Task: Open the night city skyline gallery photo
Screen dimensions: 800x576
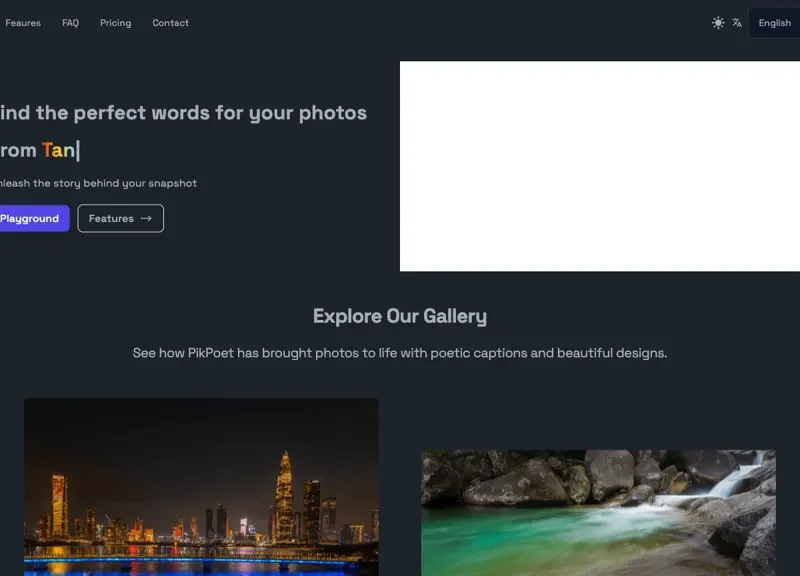Action: pos(201,487)
